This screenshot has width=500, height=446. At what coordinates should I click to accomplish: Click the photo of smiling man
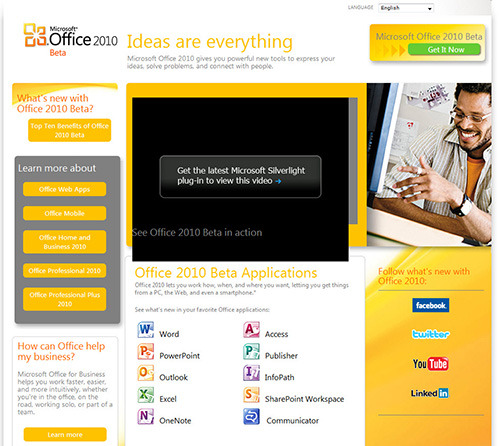coord(429,164)
